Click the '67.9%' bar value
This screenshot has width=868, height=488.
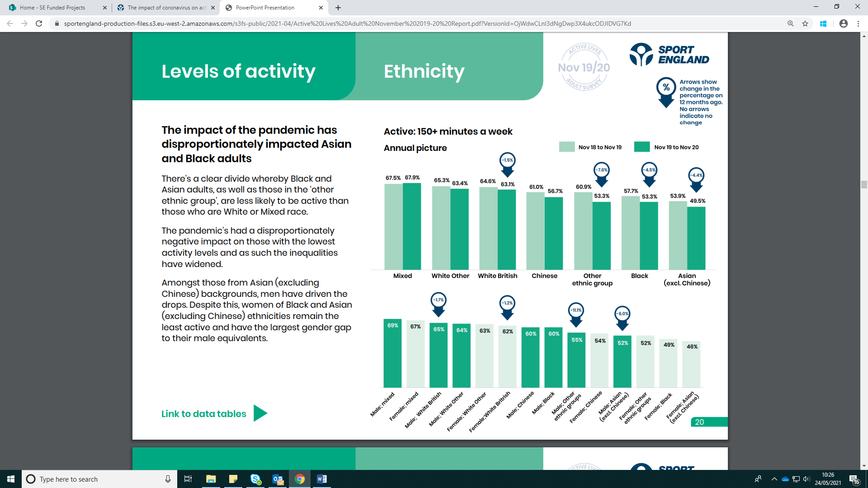[x=412, y=178]
